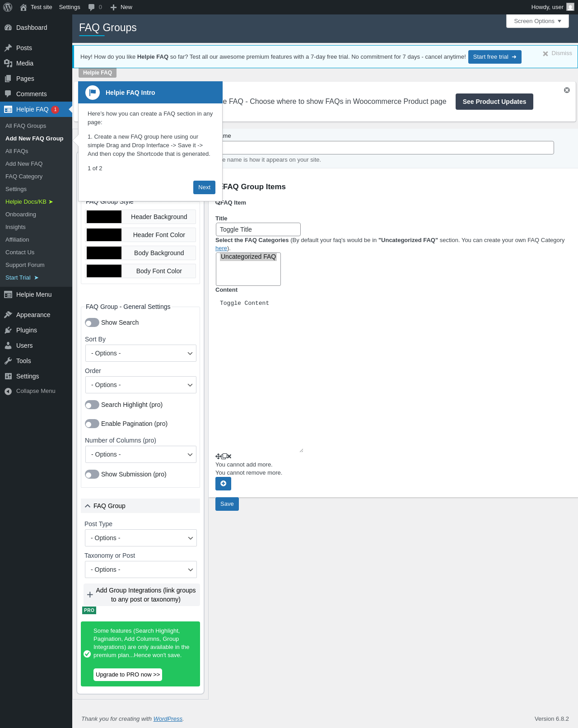The width and height of the screenshot is (578, 728).
Task: Open Insights submenu item
Action: [x=15, y=227]
